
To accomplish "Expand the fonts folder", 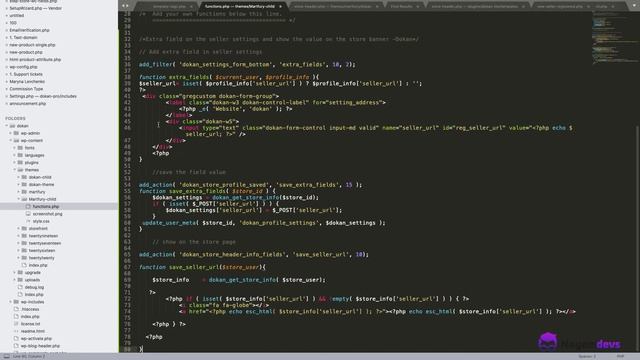I will pos(15,148).
